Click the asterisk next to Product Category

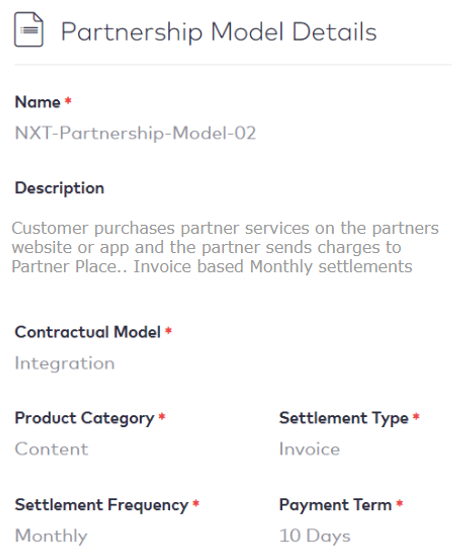(162, 416)
